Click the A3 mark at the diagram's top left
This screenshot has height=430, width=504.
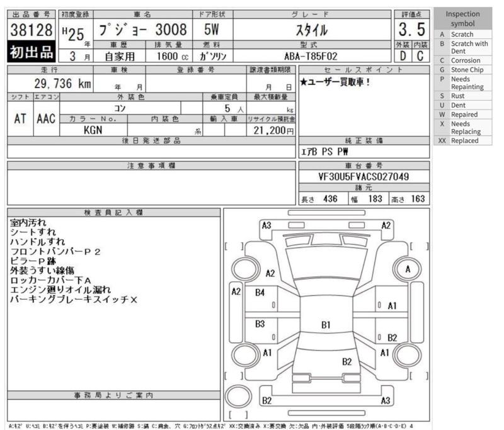coord(266,225)
